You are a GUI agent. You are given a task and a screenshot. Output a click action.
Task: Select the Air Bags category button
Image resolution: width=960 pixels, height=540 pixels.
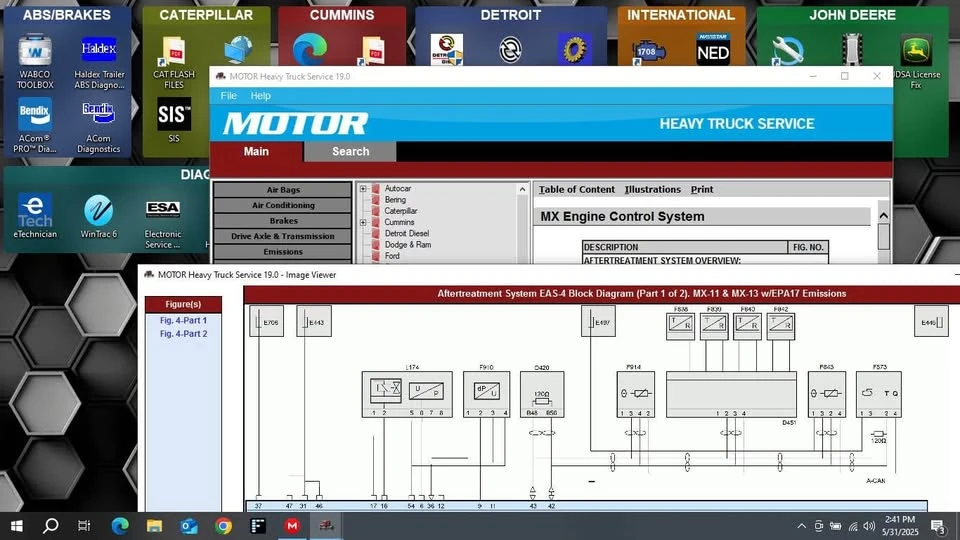click(283, 190)
